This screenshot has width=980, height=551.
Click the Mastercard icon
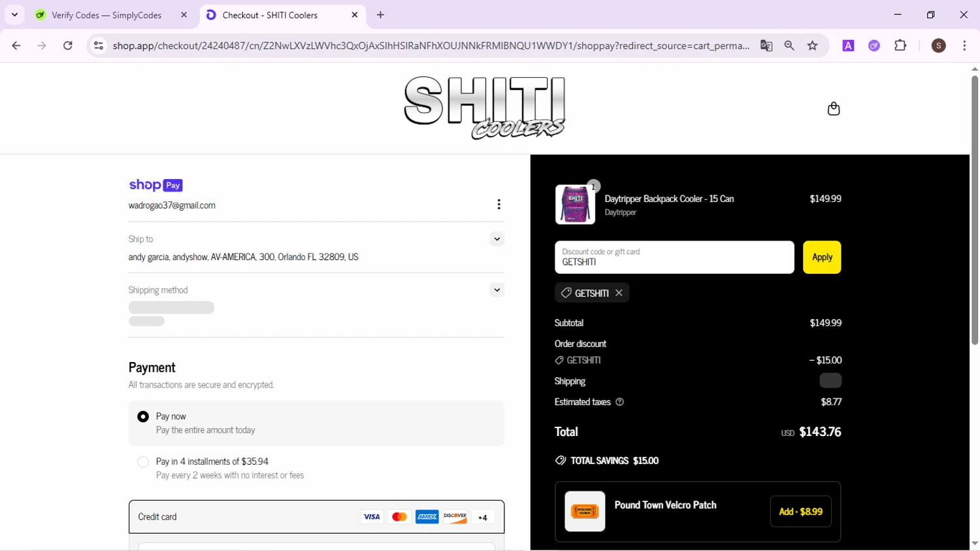pyautogui.click(x=399, y=517)
